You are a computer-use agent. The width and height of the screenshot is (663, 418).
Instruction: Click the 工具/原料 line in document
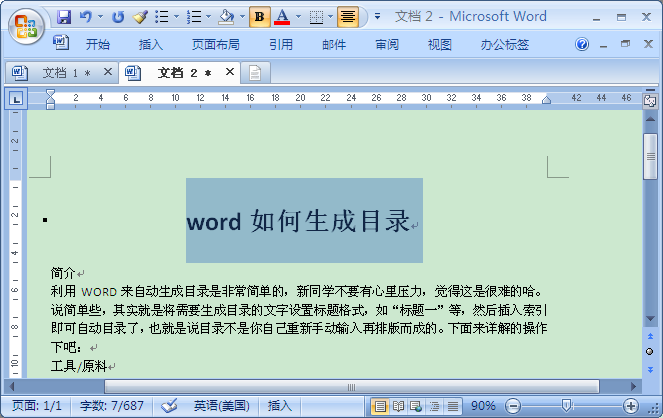click(x=79, y=366)
